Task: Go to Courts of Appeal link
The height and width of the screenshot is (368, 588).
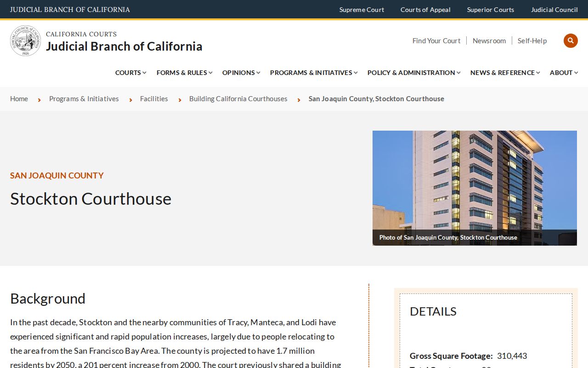Action: click(x=425, y=10)
